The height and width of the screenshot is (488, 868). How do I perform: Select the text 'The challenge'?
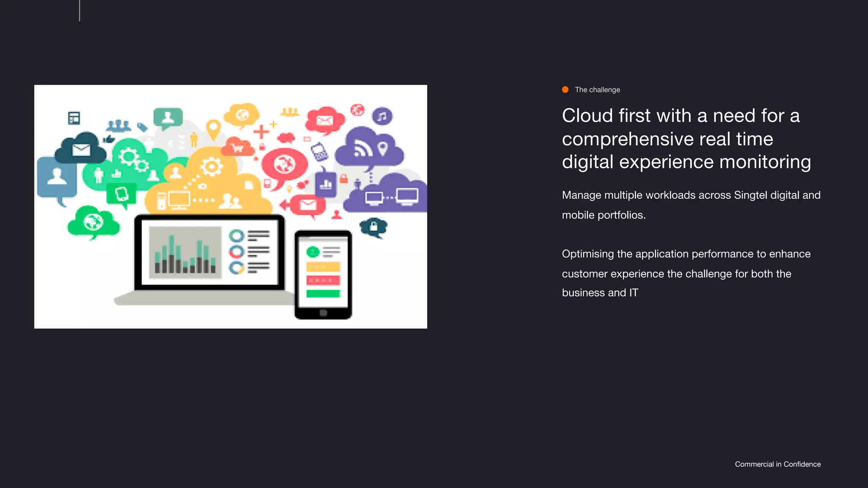click(597, 90)
